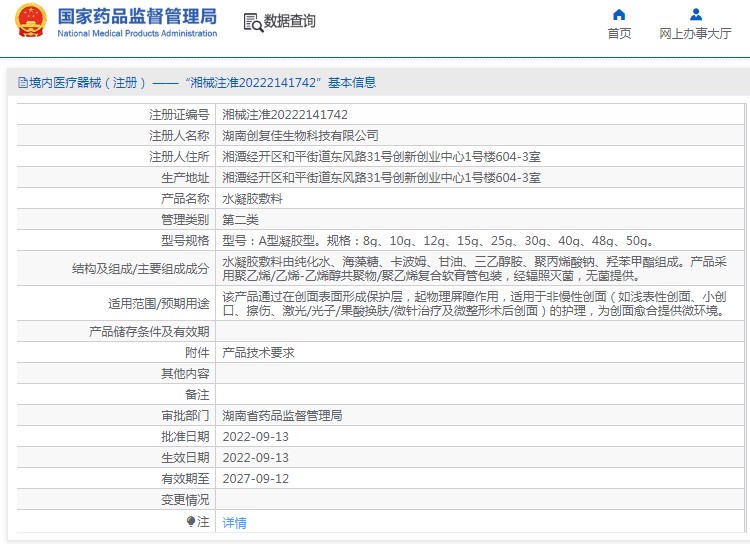Click approval department 湖南省药品监督管理局
Image resolution: width=750 pixels, height=544 pixels.
pos(282,415)
